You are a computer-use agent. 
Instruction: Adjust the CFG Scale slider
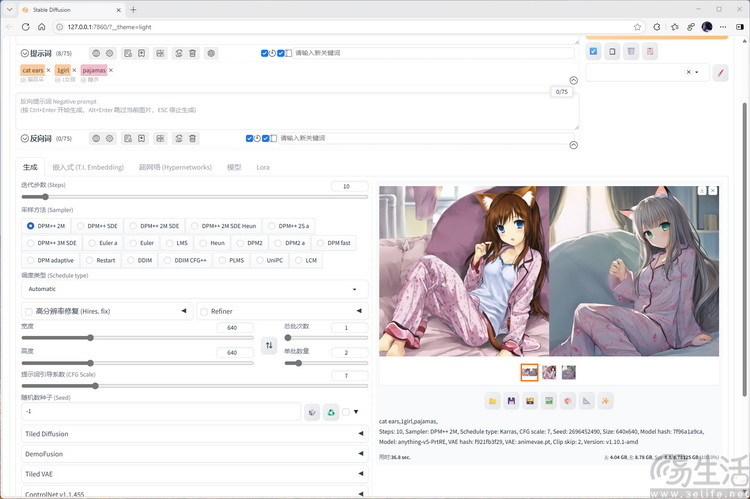[195, 386]
